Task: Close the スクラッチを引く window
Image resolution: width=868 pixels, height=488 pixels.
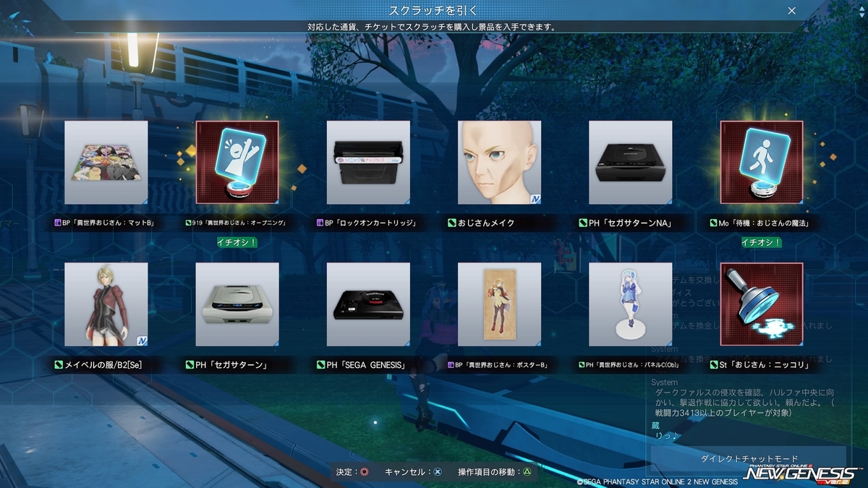Action: tap(792, 11)
